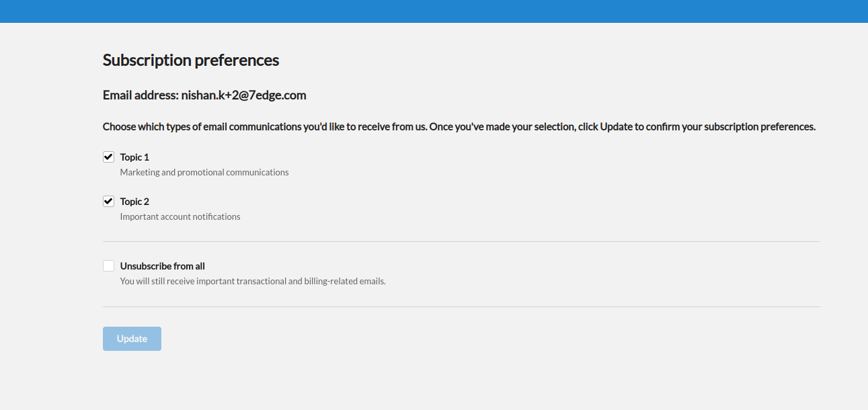Click the "Topic 1" label text
Image resolution: width=868 pixels, height=410 pixels.
click(134, 157)
